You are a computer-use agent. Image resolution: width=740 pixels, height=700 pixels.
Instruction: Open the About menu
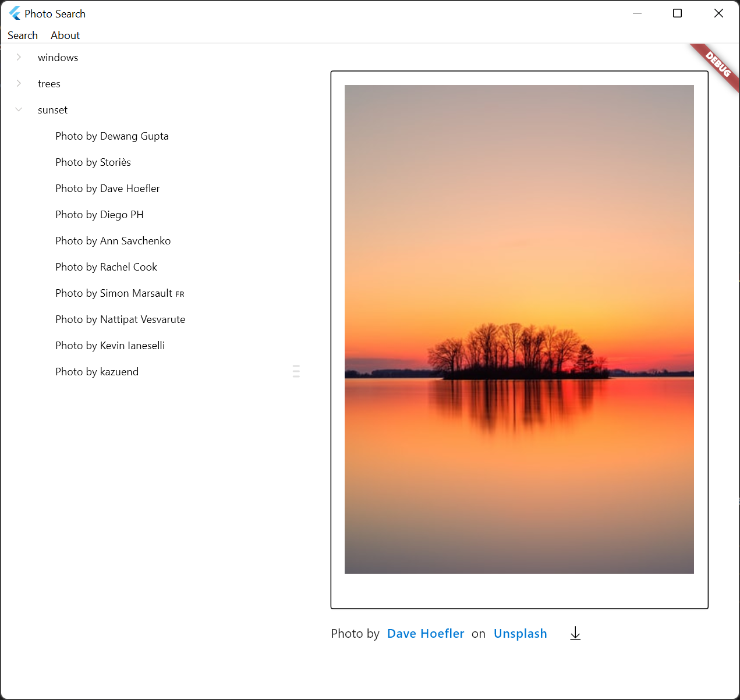(x=65, y=35)
